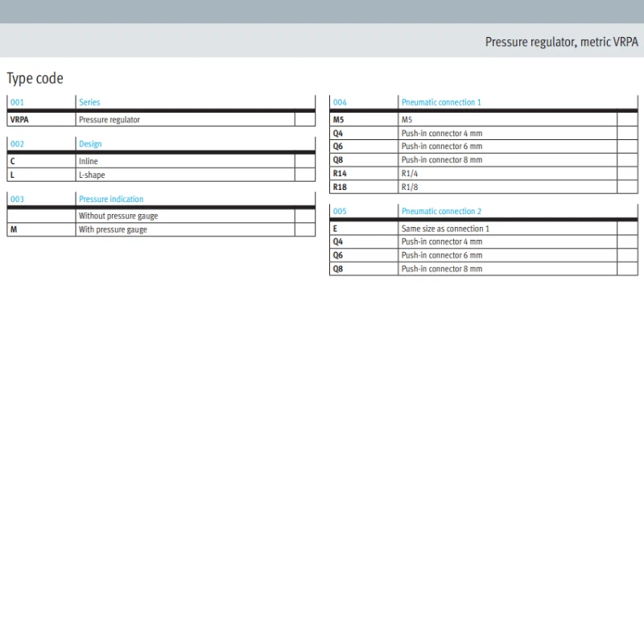
Task: Click the 'Pneumatic connection 1' header
Action: 441,102
